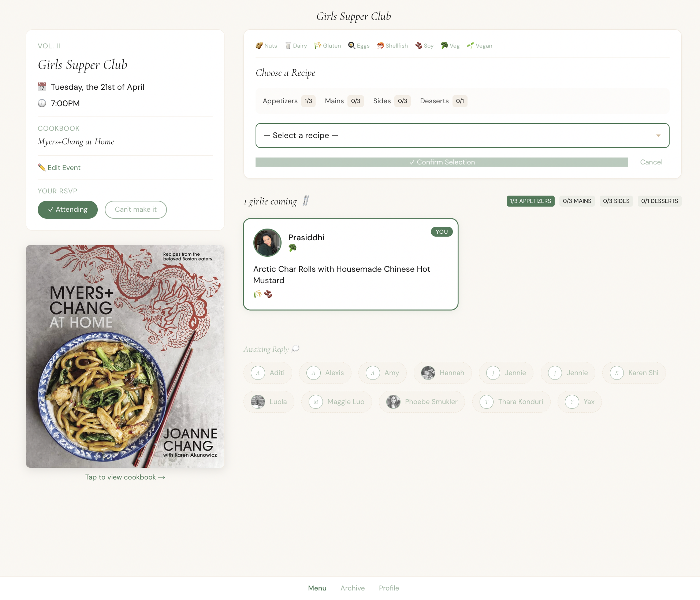Select the Dairy allergen icon
700x600 pixels.
[x=289, y=45]
